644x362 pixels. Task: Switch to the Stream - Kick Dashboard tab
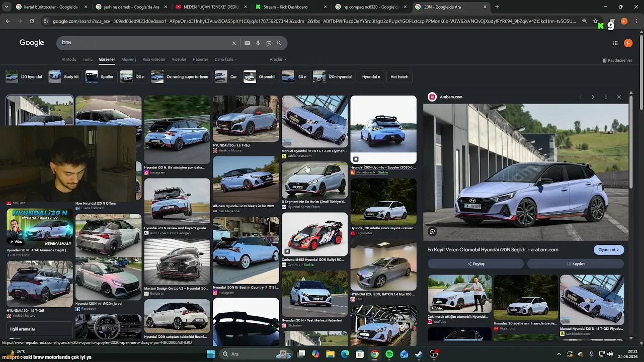pyautogui.click(x=290, y=7)
